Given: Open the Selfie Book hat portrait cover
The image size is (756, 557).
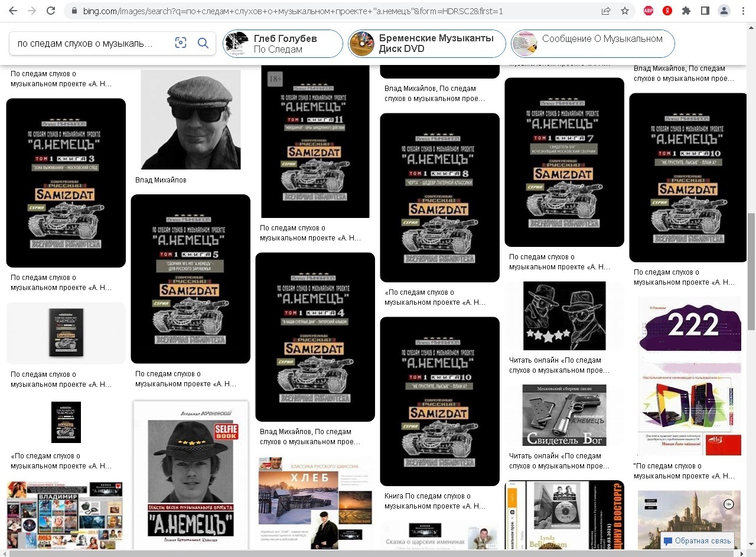Looking at the screenshot, I should 191,475.
